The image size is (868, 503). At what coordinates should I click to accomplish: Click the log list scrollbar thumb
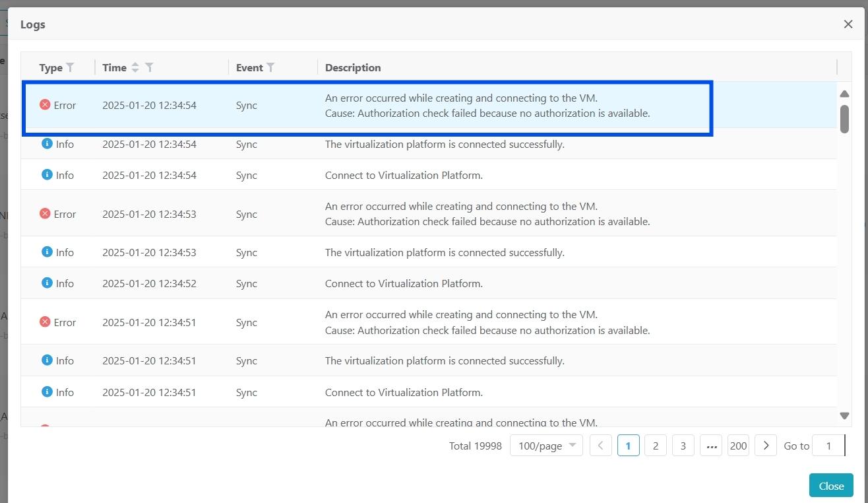(x=844, y=118)
